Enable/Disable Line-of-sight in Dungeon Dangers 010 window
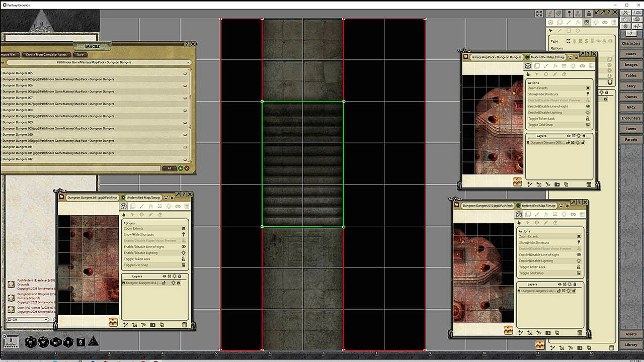This screenshot has width=644, height=362. tap(551, 255)
